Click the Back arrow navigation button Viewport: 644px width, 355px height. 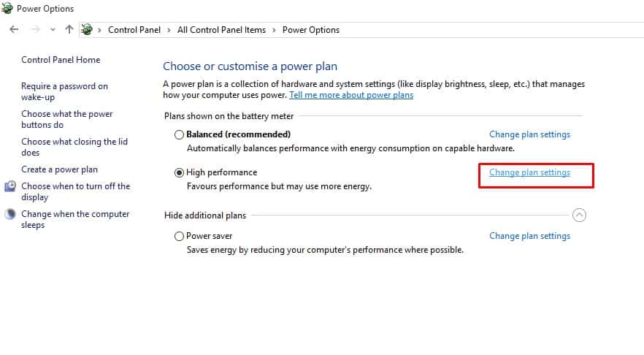coord(14,29)
